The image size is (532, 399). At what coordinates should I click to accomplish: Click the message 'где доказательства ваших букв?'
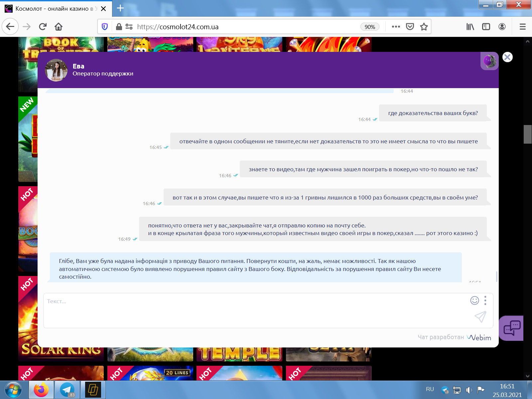pos(433,113)
